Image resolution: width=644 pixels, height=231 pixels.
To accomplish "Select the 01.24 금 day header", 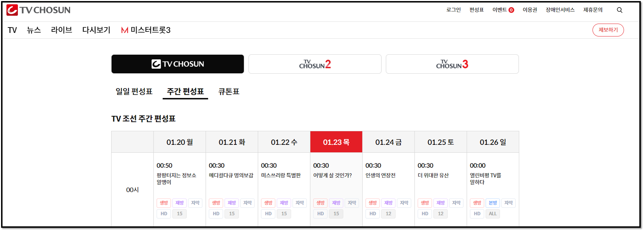I will coord(388,142).
